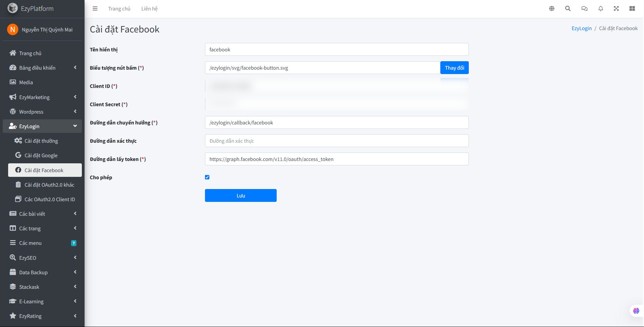Click the OAuth2.0 khác clipboard icon

[18, 184]
